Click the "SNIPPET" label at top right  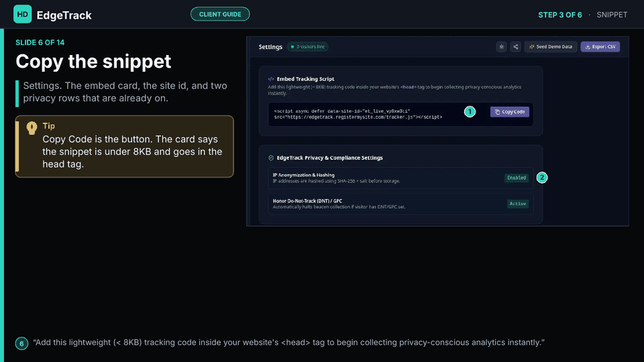point(612,15)
